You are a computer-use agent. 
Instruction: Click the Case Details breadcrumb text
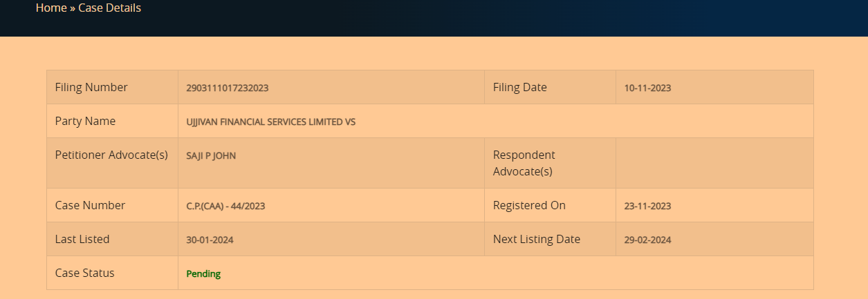pos(109,8)
